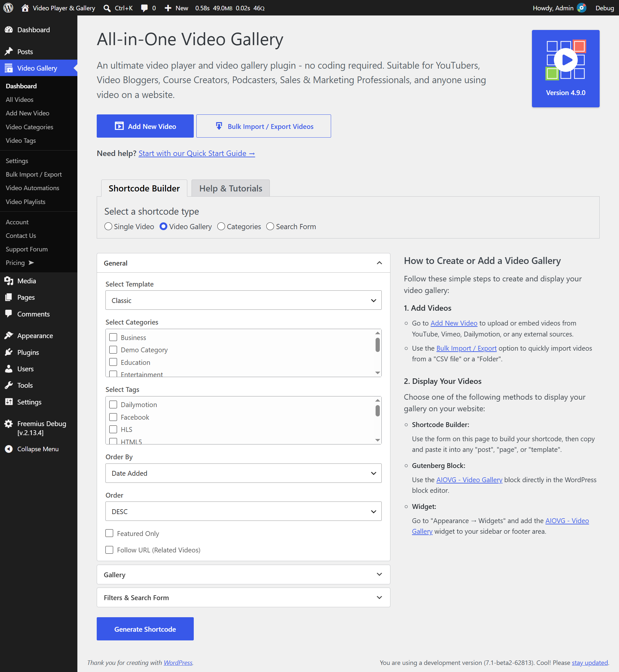The image size is (619, 672).
Task: Click the Settings sliders icon in sidebar
Action: tap(9, 402)
